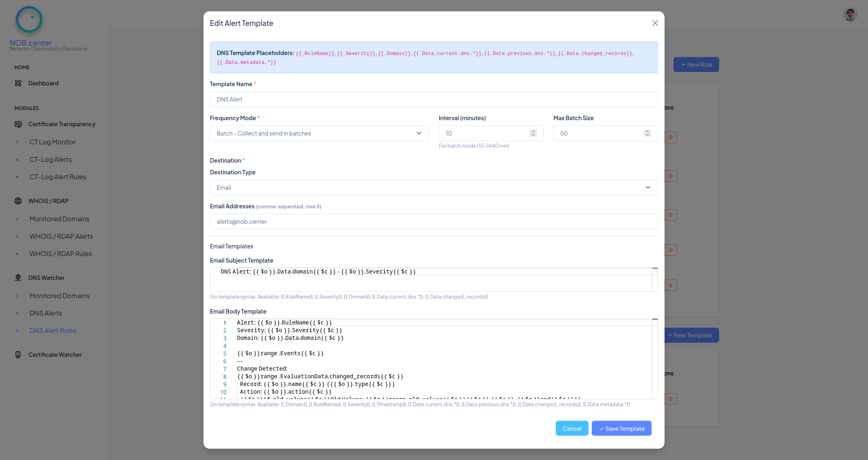
Task: Cancel the template edits
Action: 572,428
